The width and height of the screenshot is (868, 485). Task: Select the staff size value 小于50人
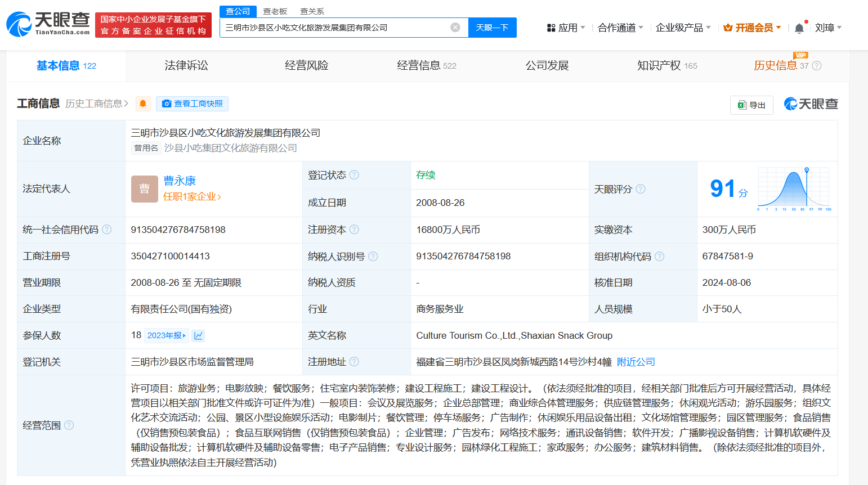tap(722, 309)
